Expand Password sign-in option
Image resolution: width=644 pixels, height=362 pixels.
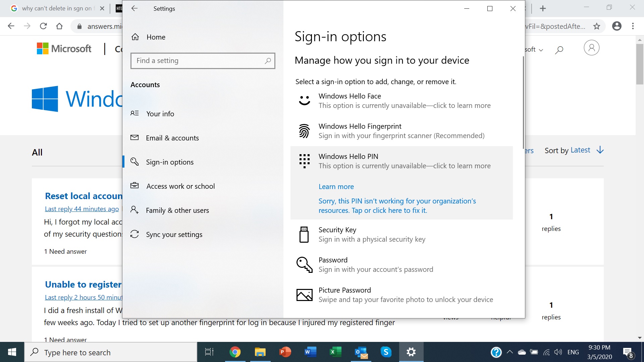pyautogui.click(x=401, y=264)
